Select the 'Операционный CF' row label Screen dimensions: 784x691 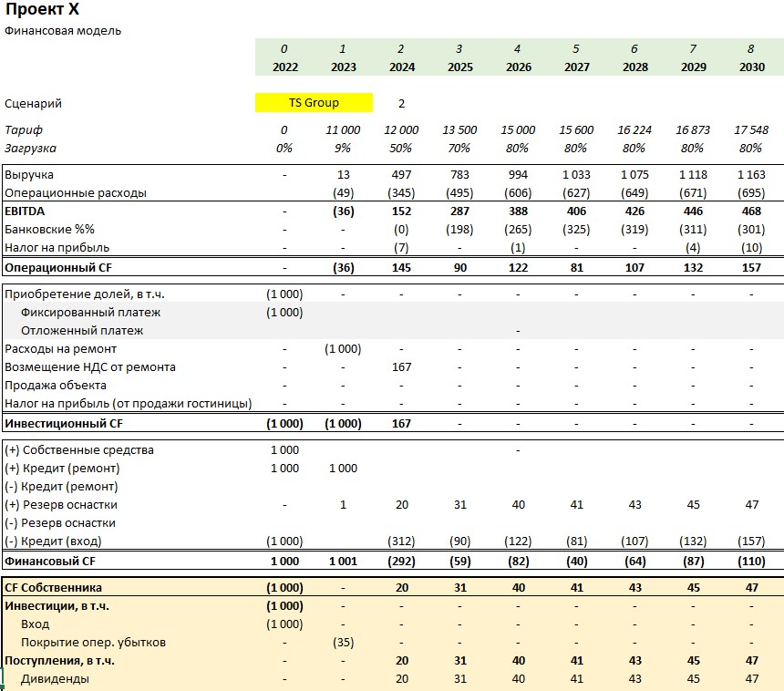click(x=58, y=267)
